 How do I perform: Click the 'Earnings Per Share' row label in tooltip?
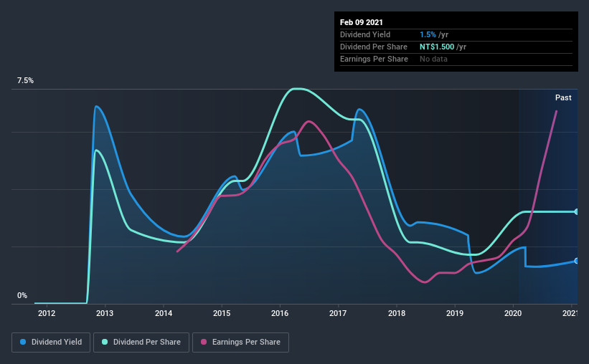(x=374, y=59)
